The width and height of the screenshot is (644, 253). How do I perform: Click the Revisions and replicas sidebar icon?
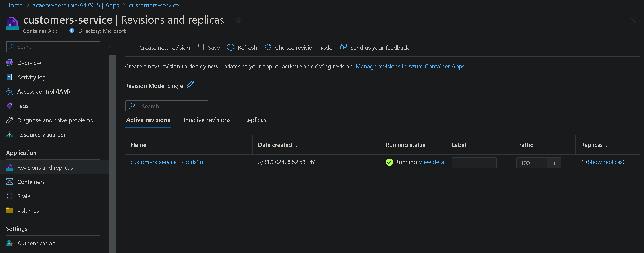(x=9, y=167)
